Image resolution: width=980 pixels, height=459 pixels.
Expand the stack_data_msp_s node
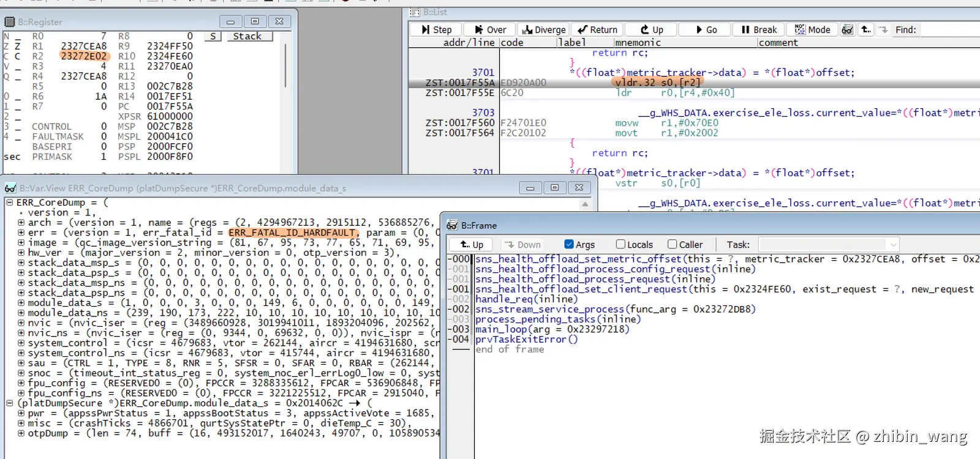point(21,262)
